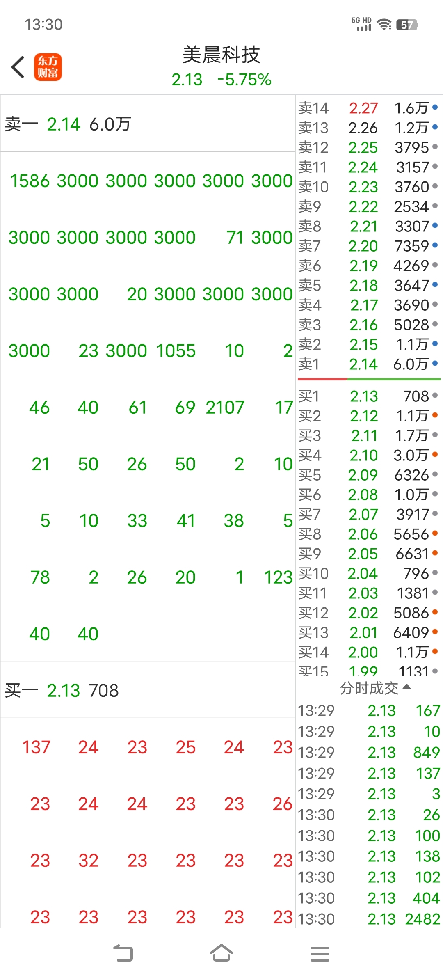Viewport: 443px width, 980px height.
Task: Select the 买12 price 2.02
Action: pos(363,613)
